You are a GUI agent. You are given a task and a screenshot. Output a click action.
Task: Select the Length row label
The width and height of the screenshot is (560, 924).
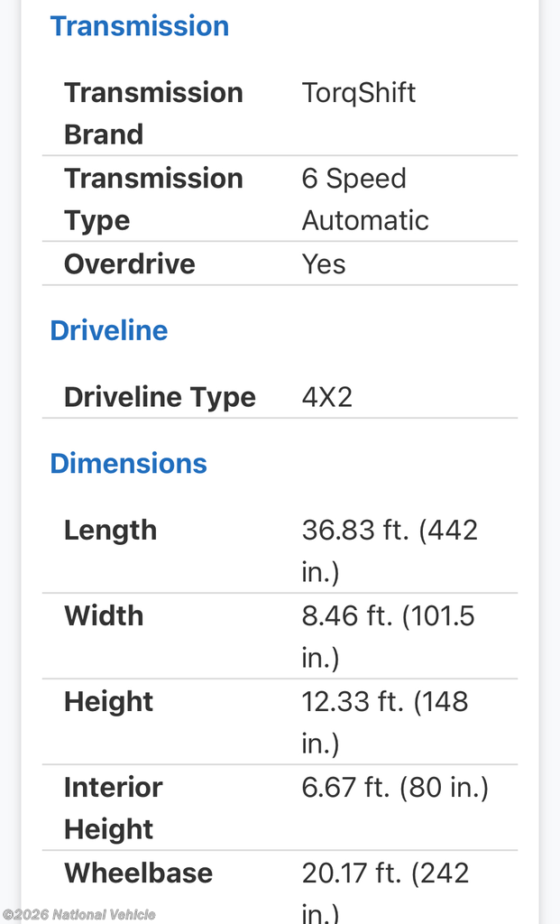coord(110,530)
